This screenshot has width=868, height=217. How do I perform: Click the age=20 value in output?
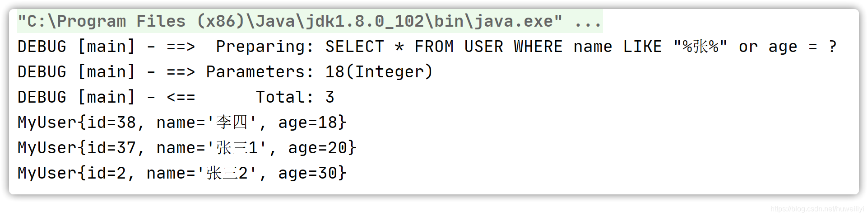click(x=318, y=148)
